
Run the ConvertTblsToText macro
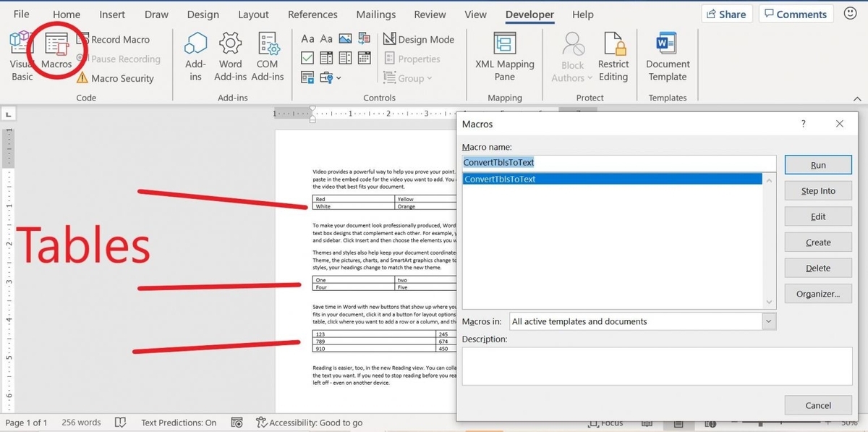pyautogui.click(x=817, y=164)
